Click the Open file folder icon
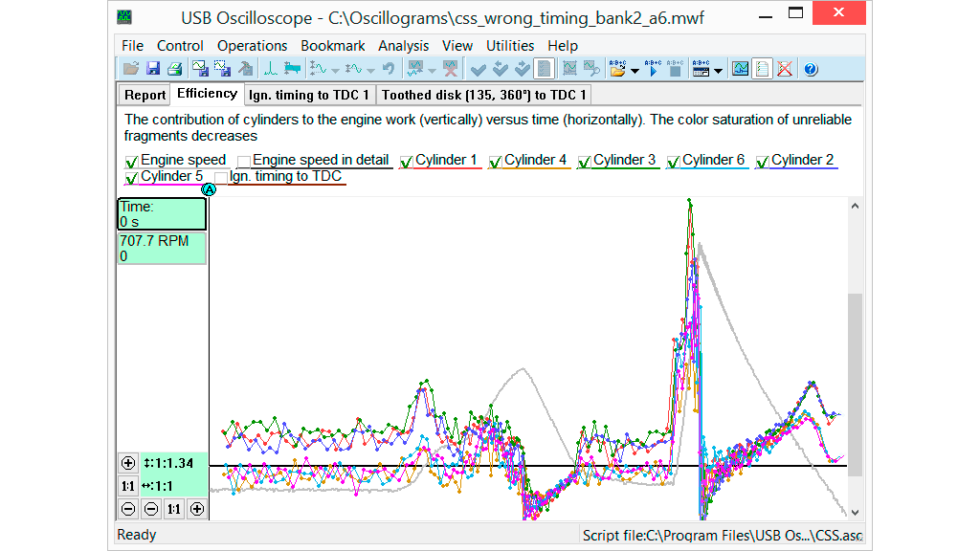This screenshot has height=551, width=980. 131,69
